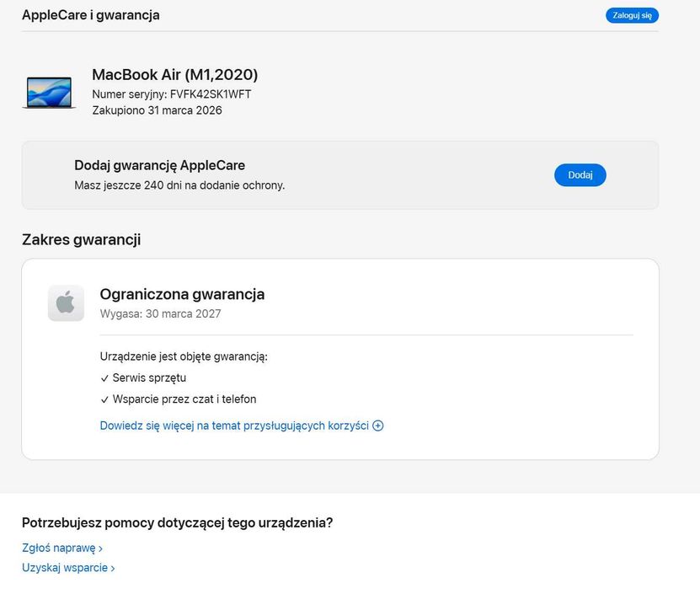Screen dimensions: 700x589
Task: Add AppleCare with the Dodaj button
Action: tap(580, 175)
